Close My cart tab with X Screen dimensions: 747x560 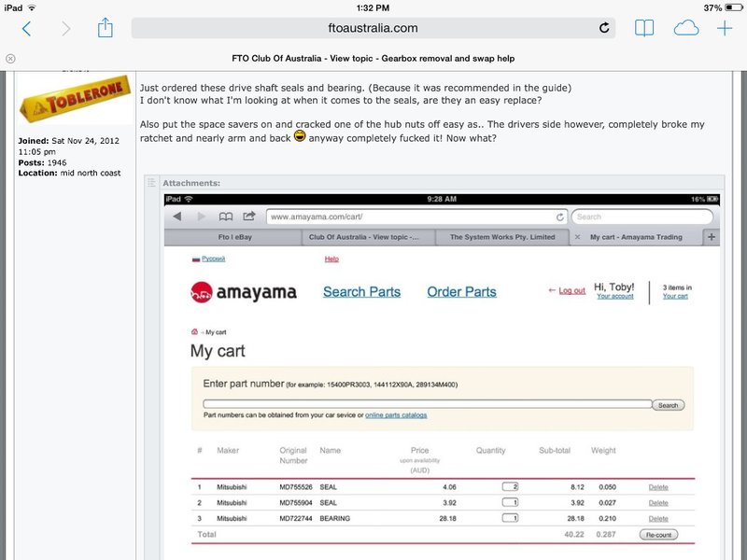(577, 237)
